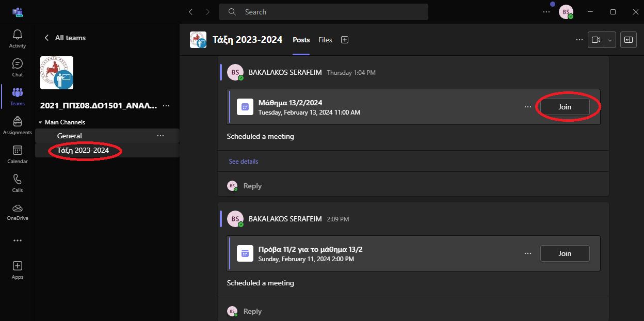
Task: Open Chat in the sidebar
Action: tap(18, 68)
